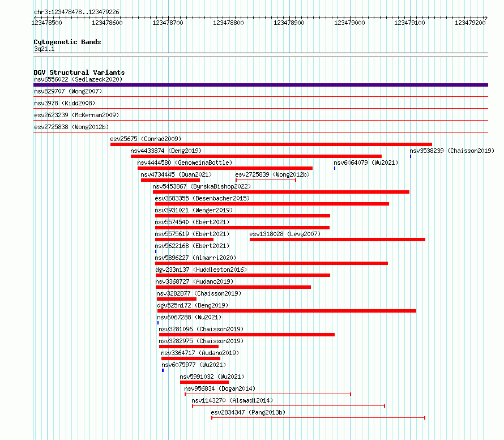Select the nsv5453867 (ByrskaBishop2022) red bar
This screenshot has height=440, width=504.
pyautogui.click(x=281, y=192)
